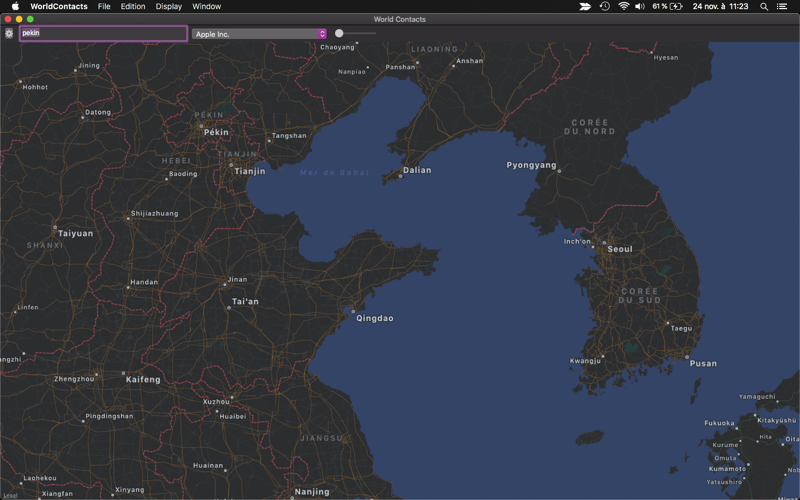Open the Display menu
The height and width of the screenshot is (500, 800).
point(169,6)
